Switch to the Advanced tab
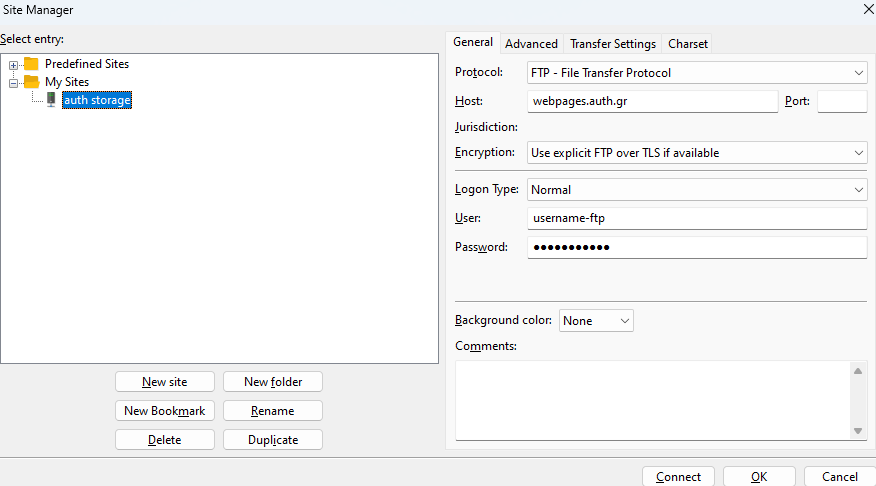The height and width of the screenshot is (486, 876). tap(531, 44)
